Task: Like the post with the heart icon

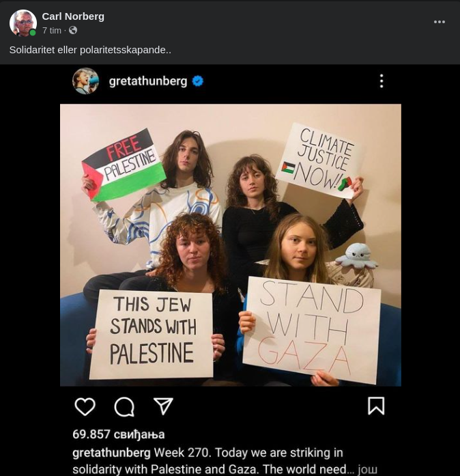Action: point(85,406)
